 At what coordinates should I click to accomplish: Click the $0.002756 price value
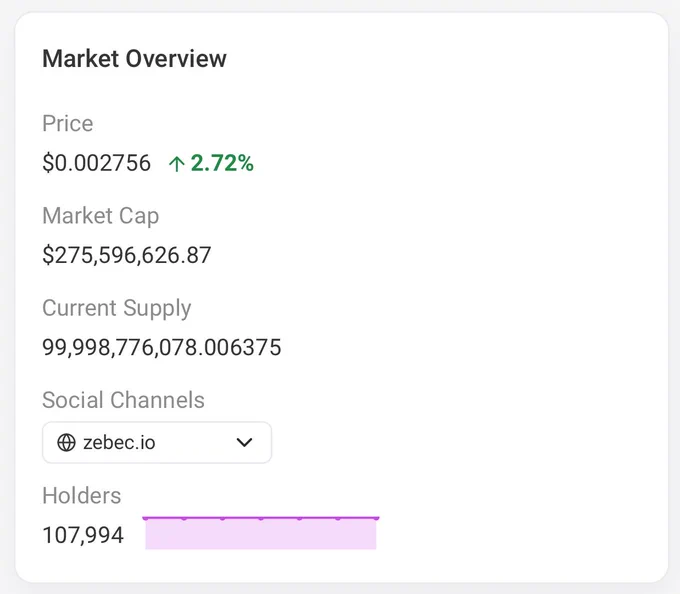(x=96, y=163)
